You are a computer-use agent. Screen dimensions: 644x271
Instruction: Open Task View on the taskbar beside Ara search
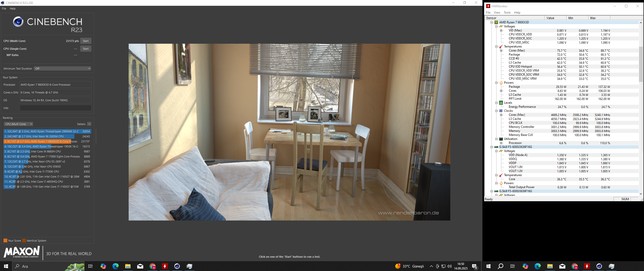click(x=90, y=266)
